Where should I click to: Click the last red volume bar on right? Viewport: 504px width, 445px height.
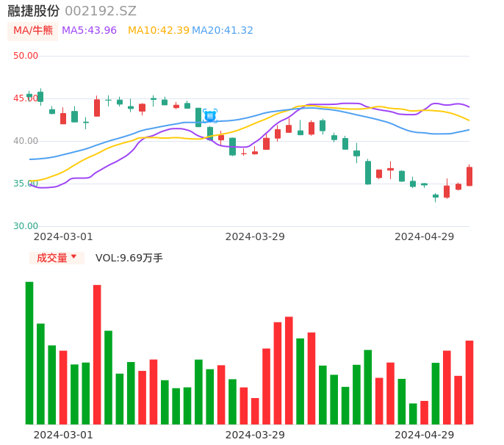[469, 382]
